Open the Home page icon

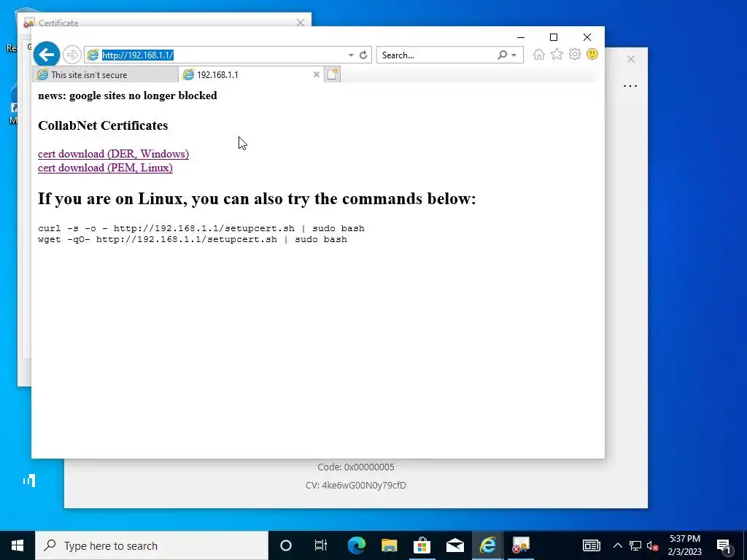pos(539,54)
